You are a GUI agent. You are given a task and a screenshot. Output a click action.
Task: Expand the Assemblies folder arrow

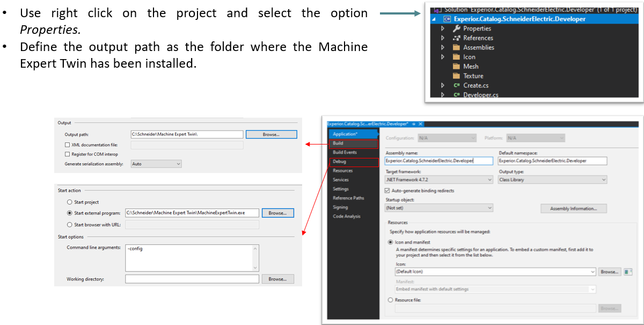pos(443,47)
